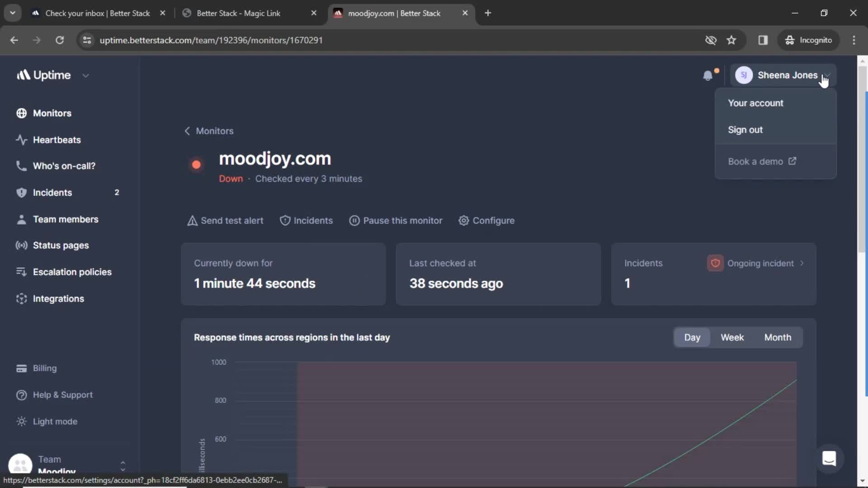Toggle Light mode setting
Image resolution: width=868 pixels, height=488 pixels.
[55, 421]
